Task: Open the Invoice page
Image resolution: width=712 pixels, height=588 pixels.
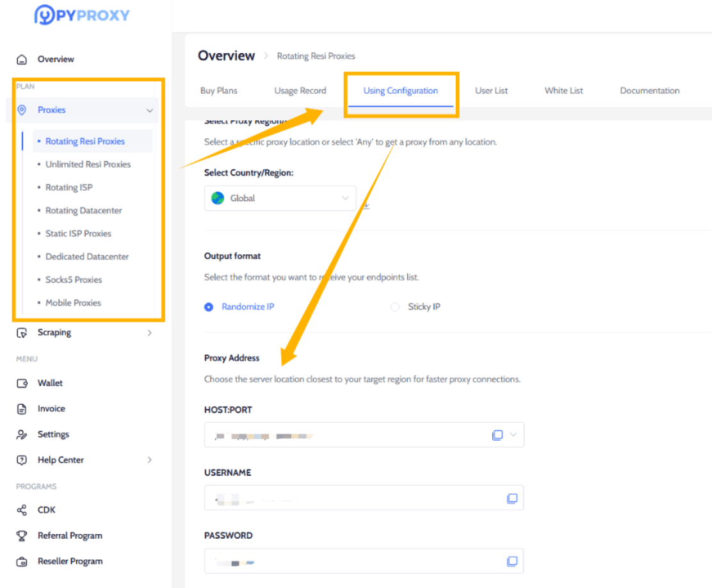Action: [x=51, y=409]
